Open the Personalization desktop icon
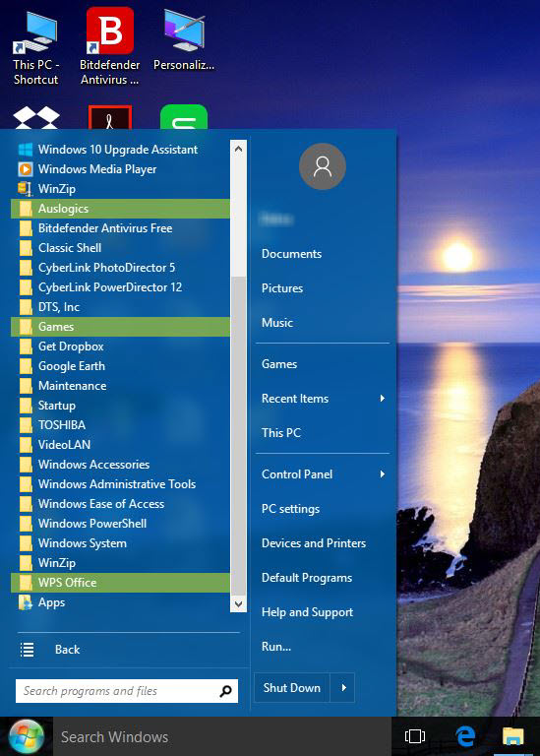 click(184, 41)
